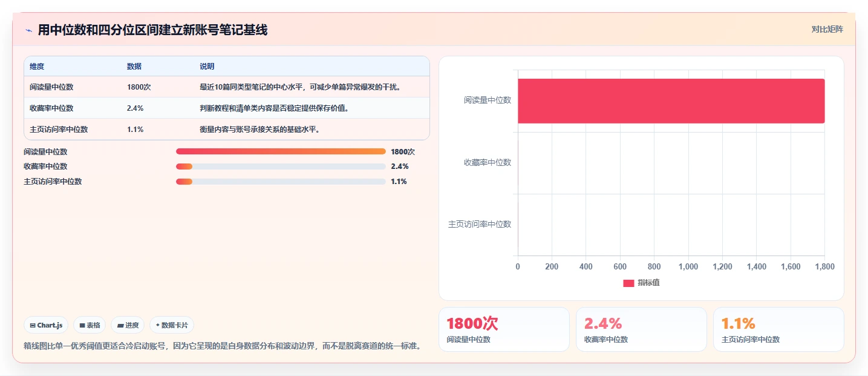Click progress label 阅读量中位数
Image resolution: width=868 pixels, height=376 pixels.
45,152
